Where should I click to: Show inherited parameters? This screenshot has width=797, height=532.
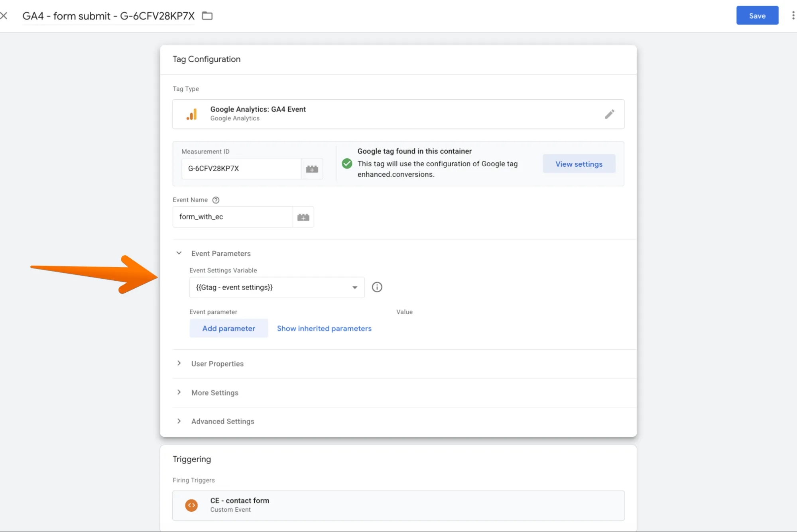pyautogui.click(x=324, y=328)
